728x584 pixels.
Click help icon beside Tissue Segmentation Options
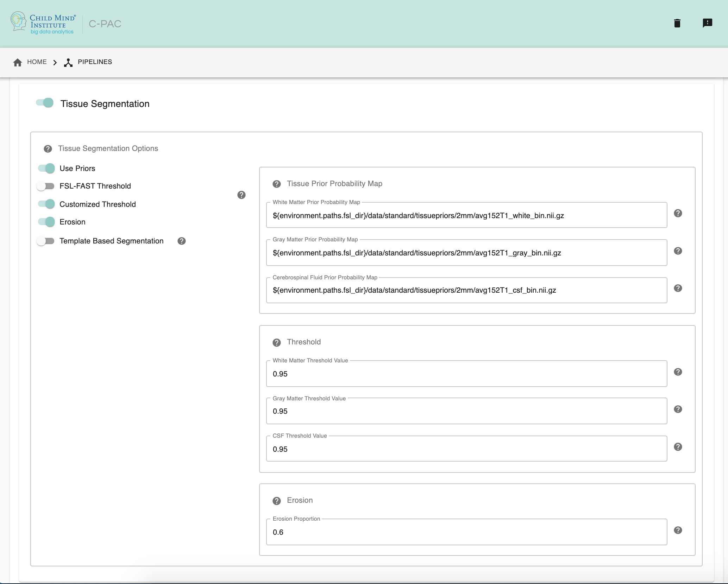point(48,149)
